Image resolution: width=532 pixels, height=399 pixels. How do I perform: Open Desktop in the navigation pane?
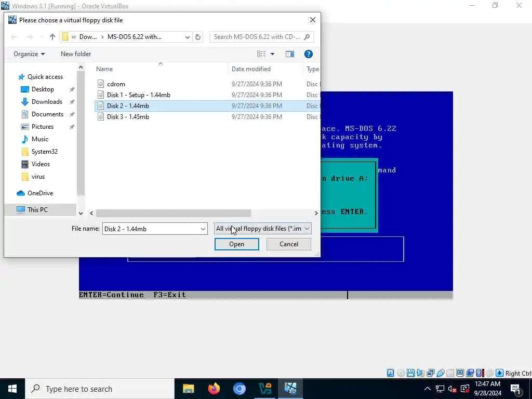pos(43,89)
